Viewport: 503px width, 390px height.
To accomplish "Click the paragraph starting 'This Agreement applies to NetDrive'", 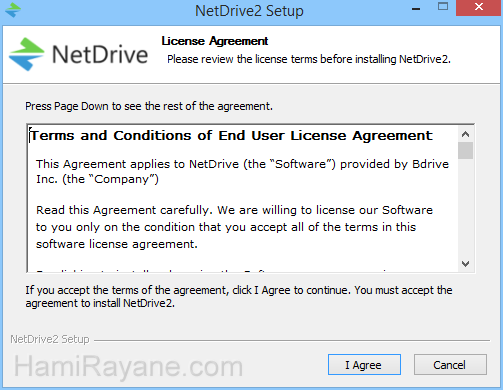I will [x=242, y=172].
